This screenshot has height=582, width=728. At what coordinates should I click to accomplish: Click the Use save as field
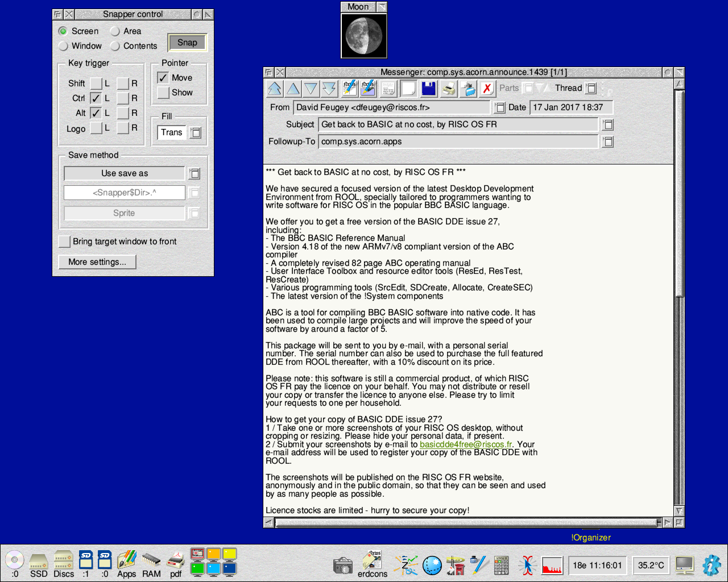pos(125,173)
